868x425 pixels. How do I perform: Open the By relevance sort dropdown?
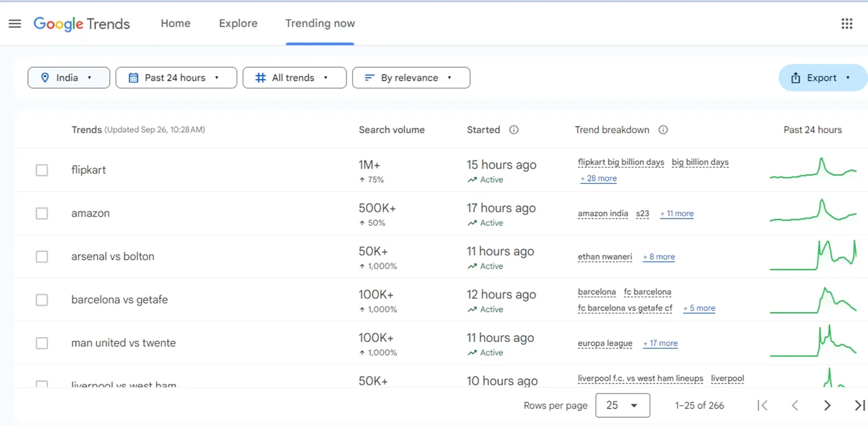[411, 78]
